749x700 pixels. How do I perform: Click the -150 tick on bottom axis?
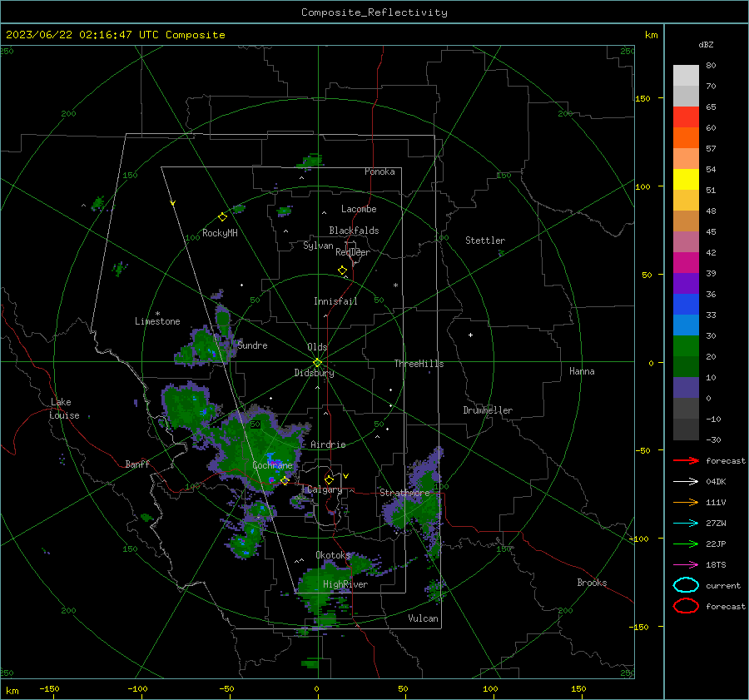click(49, 689)
